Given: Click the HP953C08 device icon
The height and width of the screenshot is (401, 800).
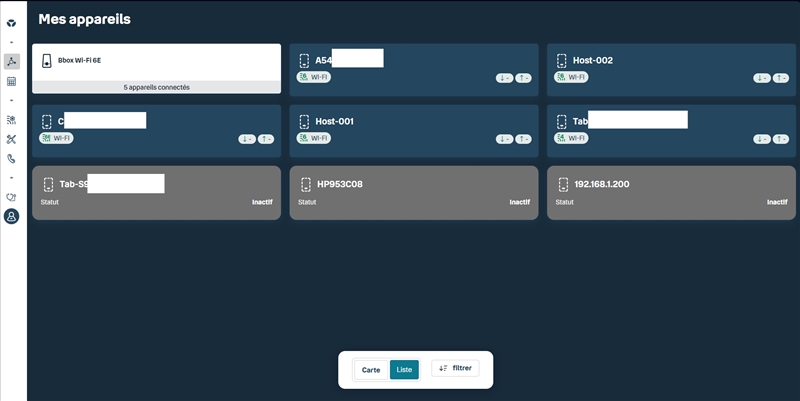Looking at the screenshot, I should tap(306, 184).
